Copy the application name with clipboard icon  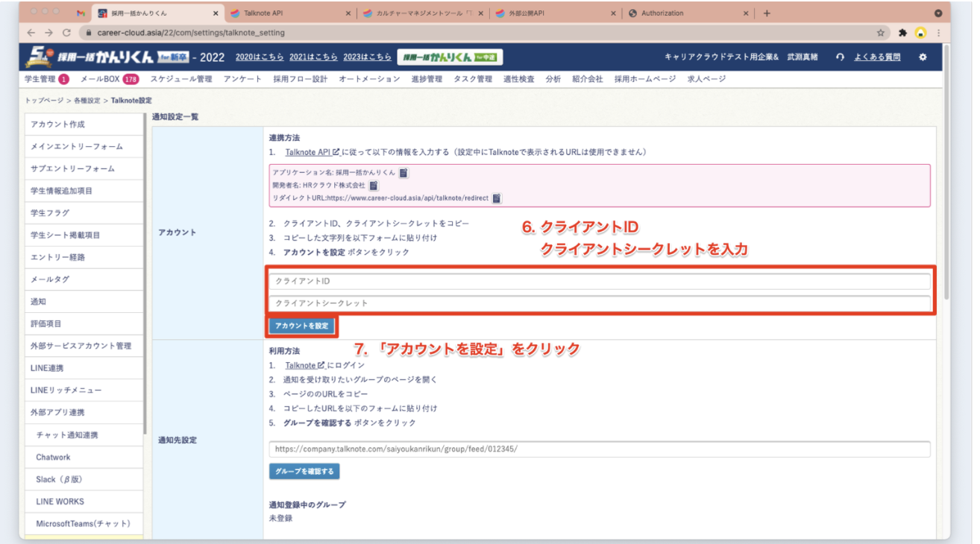coord(403,173)
